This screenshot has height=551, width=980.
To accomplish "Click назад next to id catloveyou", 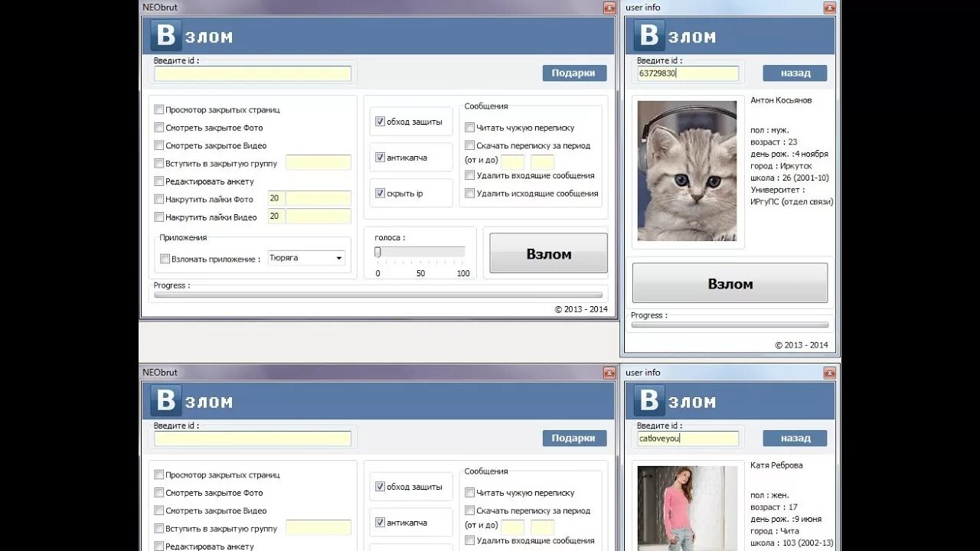I will (795, 438).
